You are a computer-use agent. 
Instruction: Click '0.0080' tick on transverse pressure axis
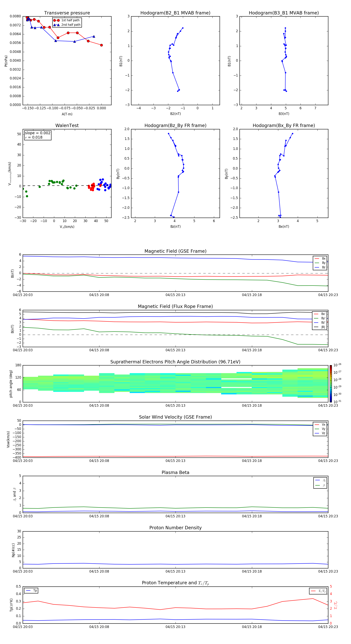15,16
